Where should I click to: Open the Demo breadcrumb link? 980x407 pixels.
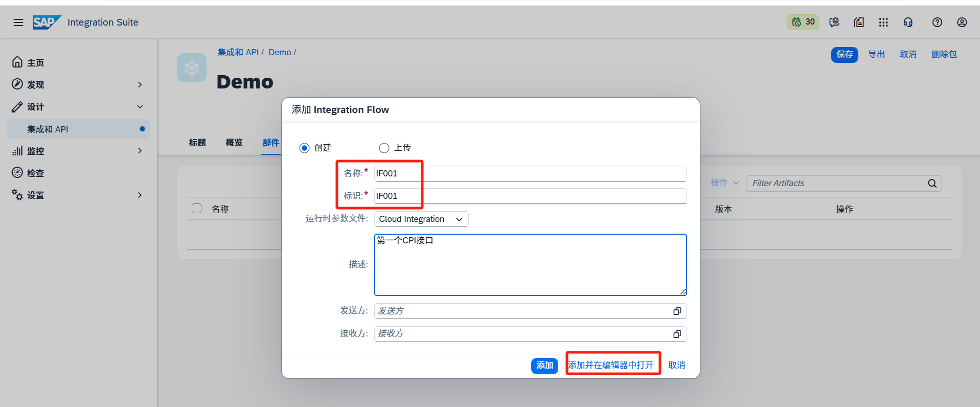280,52
